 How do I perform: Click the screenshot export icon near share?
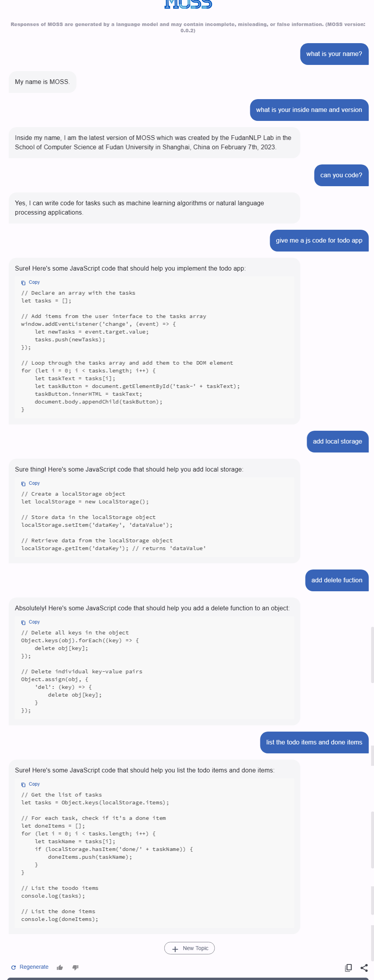coord(348,967)
